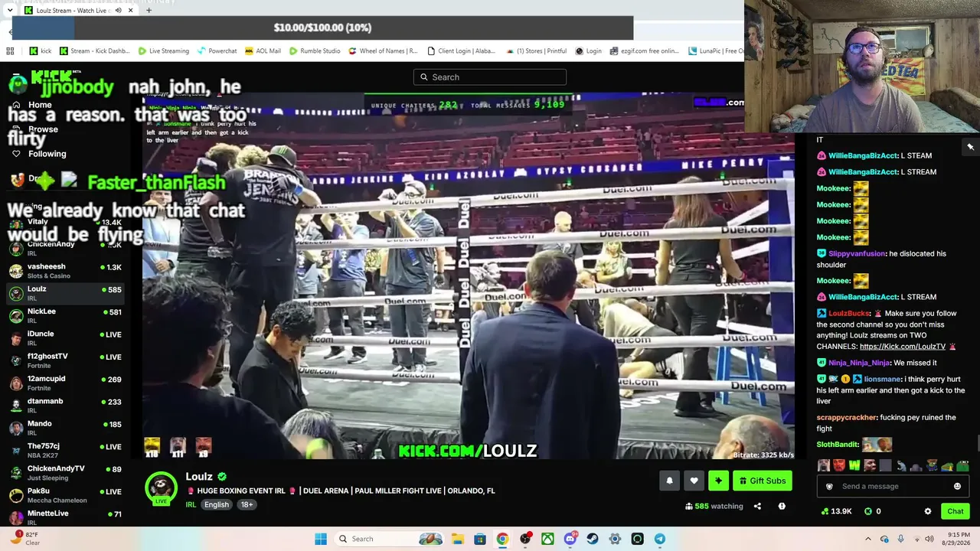This screenshot has width=980, height=551.
Task: Open the Stores Printful bookmark
Action: tap(536, 51)
